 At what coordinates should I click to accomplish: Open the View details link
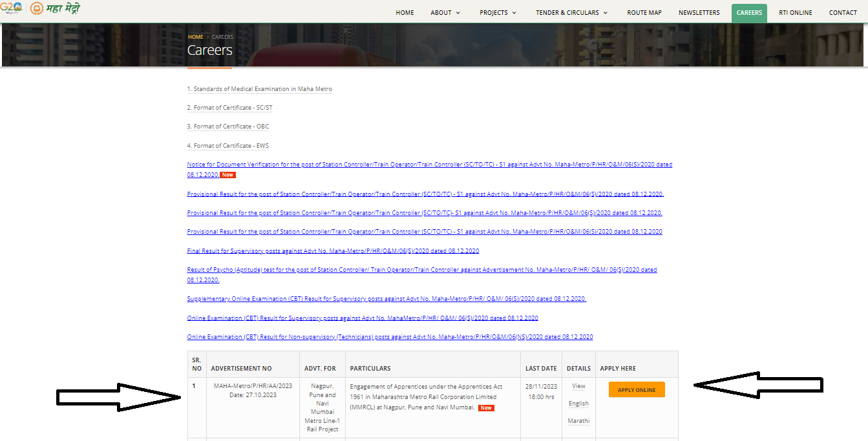(x=578, y=386)
